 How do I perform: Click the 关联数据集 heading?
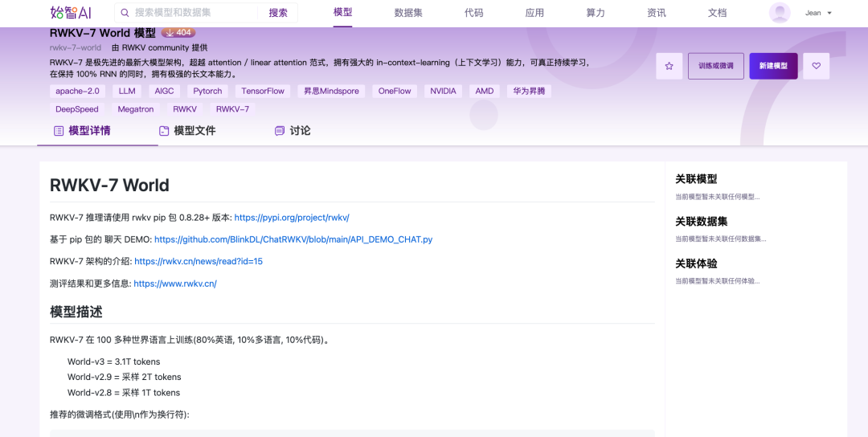[702, 221]
